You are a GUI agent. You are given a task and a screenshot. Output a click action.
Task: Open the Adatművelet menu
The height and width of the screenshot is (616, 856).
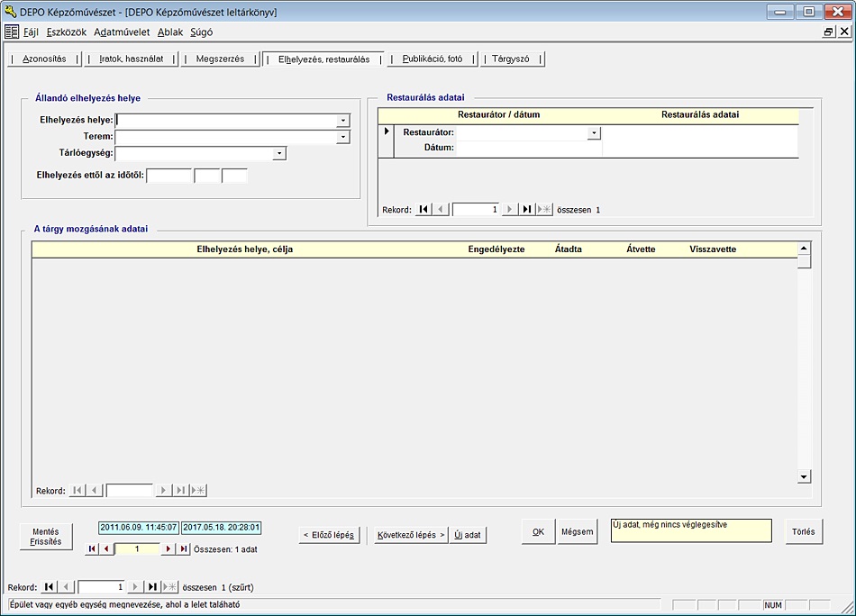[122, 32]
